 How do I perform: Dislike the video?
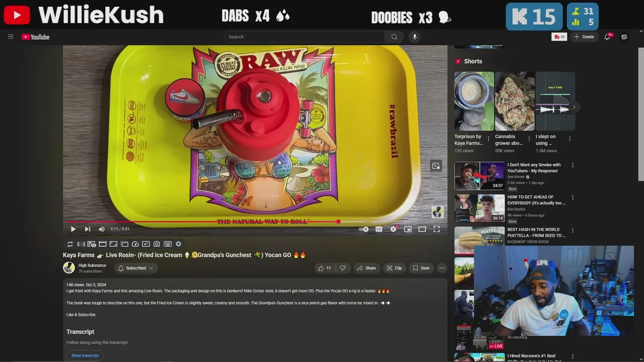pos(343,268)
